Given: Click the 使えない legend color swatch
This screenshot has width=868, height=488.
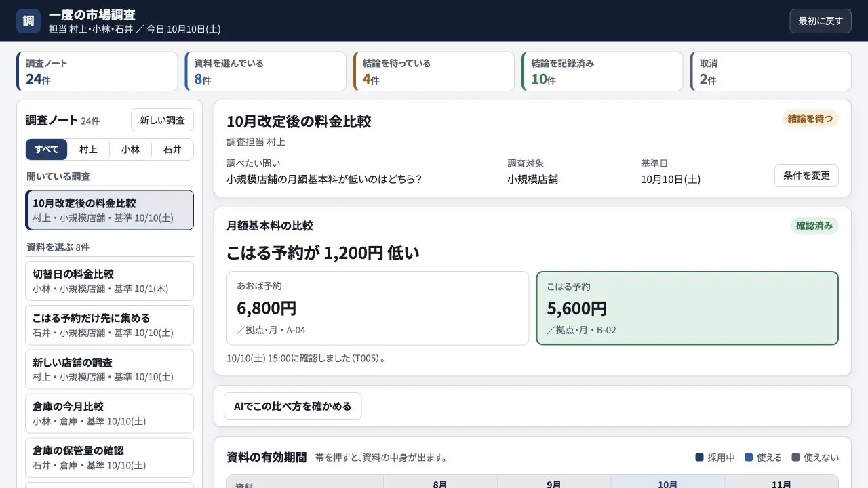Looking at the screenshot, I should point(796,457).
